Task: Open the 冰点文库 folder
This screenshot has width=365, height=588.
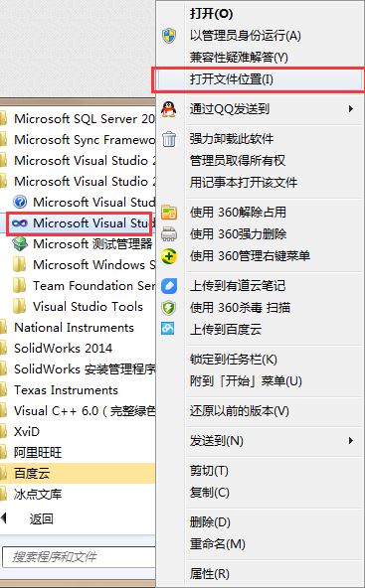Action: coord(78,495)
